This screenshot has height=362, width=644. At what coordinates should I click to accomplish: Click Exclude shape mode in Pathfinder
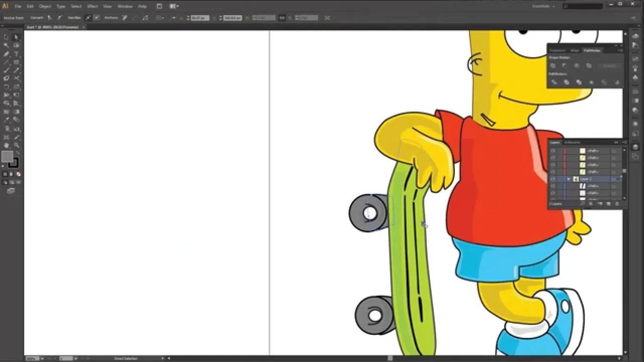point(589,65)
